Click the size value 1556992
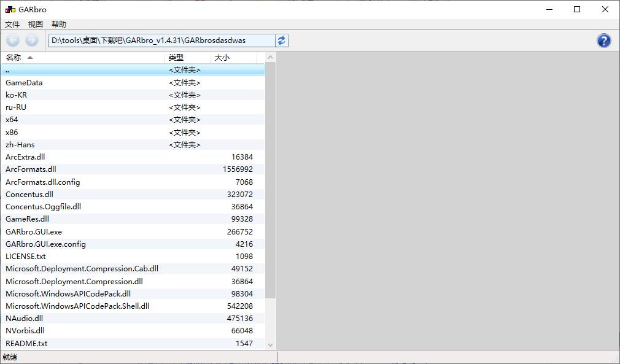 (x=238, y=169)
